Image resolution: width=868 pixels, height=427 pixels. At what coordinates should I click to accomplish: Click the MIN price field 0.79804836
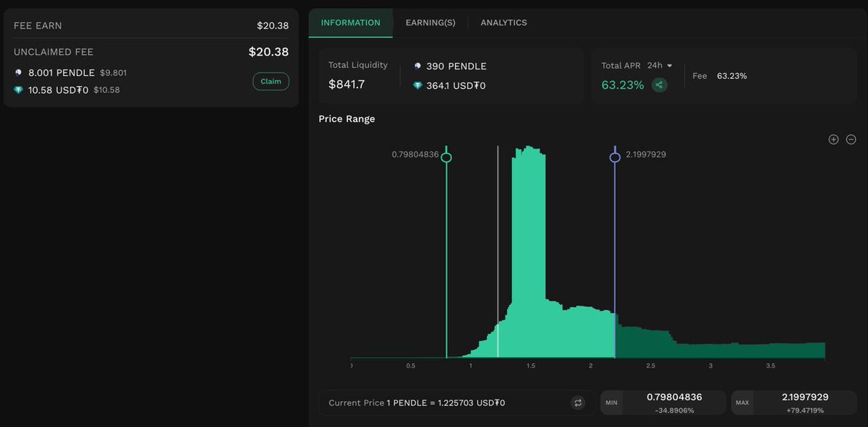(x=663, y=402)
